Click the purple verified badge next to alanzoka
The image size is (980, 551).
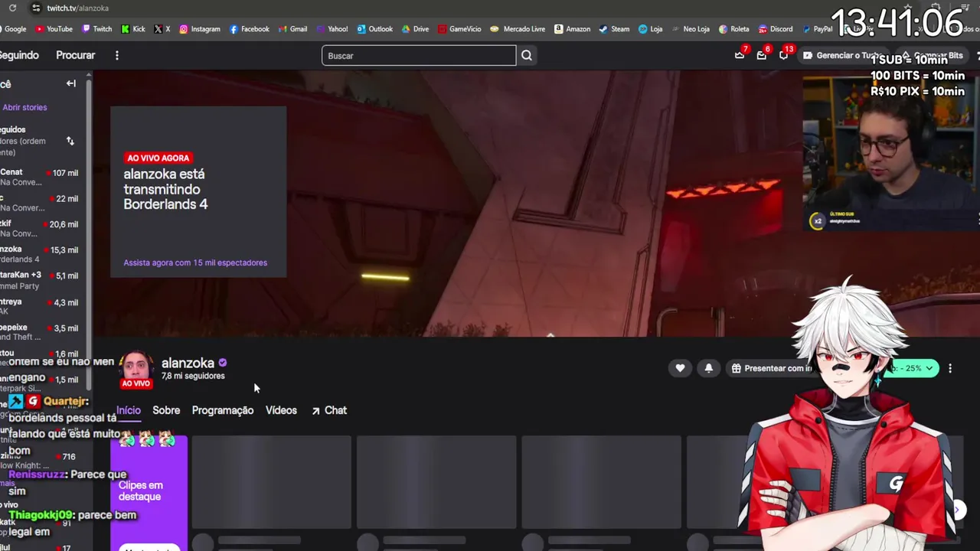(x=223, y=363)
